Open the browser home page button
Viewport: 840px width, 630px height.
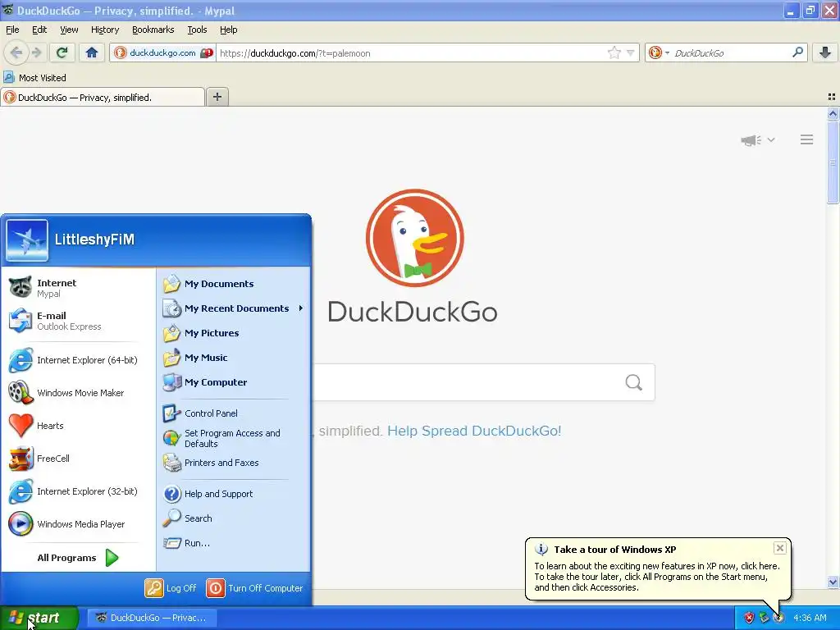pos(92,52)
